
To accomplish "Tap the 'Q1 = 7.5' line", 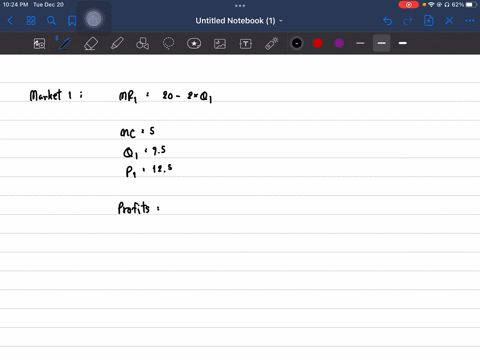I will click(x=144, y=152).
